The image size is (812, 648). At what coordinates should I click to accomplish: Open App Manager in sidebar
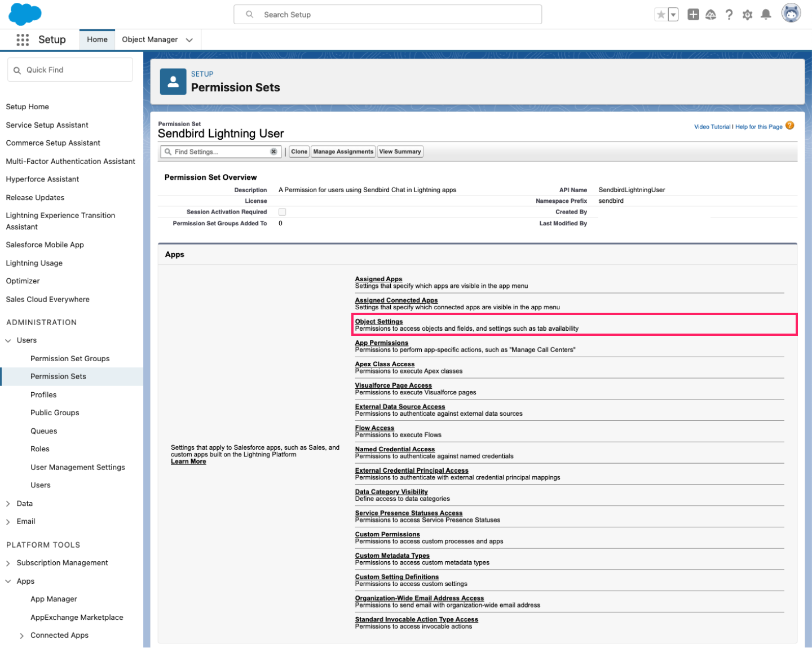click(54, 599)
